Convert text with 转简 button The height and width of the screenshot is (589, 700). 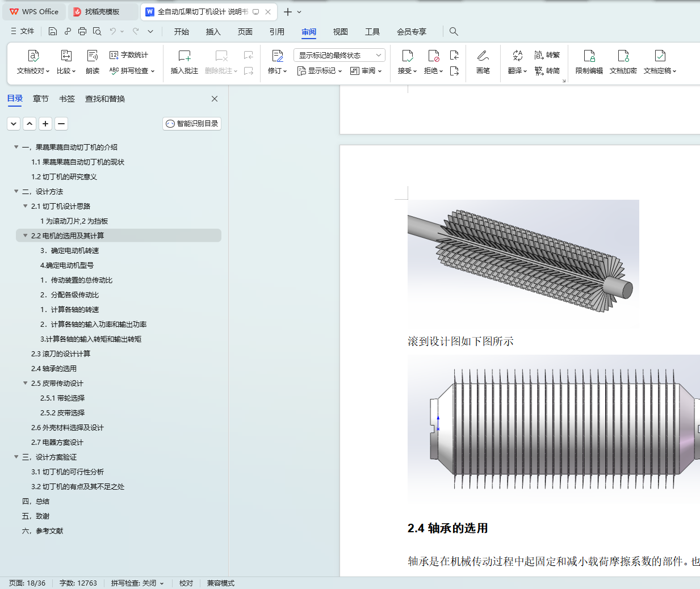[x=547, y=71]
